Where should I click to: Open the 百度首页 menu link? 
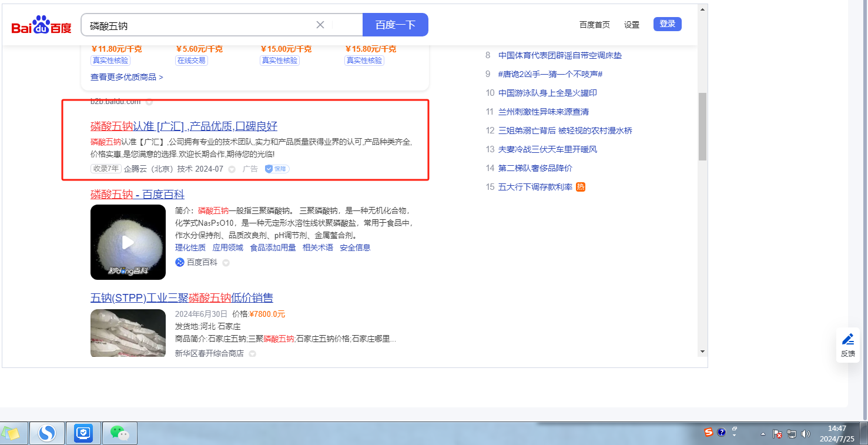click(x=594, y=25)
